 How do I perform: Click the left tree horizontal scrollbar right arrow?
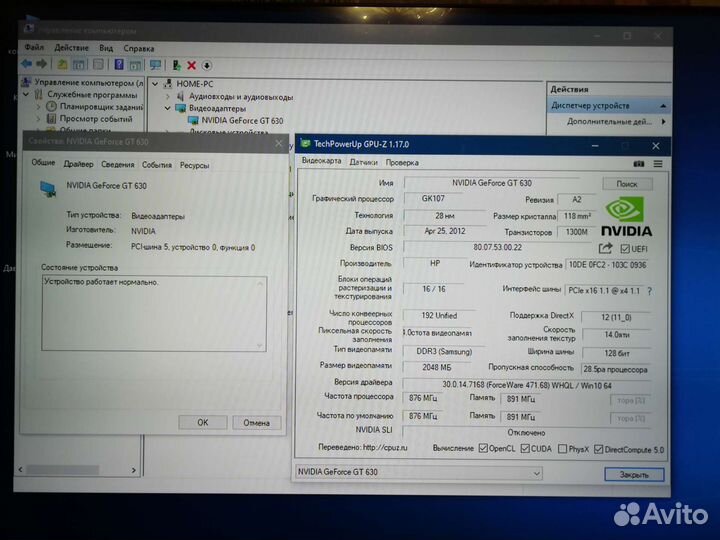(134, 470)
